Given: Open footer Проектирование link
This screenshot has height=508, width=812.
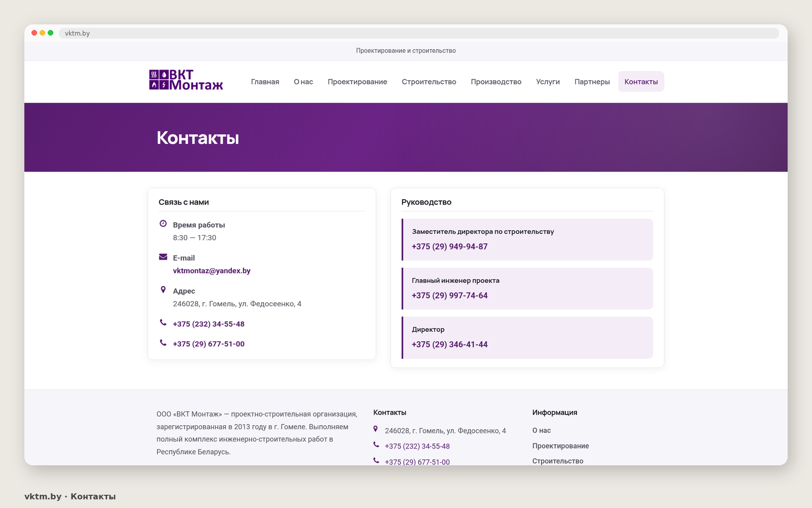Looking at the screenshot, I should click(x=561, y=446).
